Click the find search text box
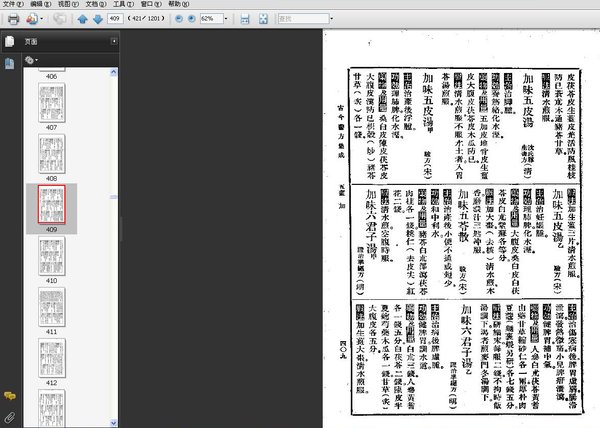Screen dimensions: 600x428 [304, 18]
